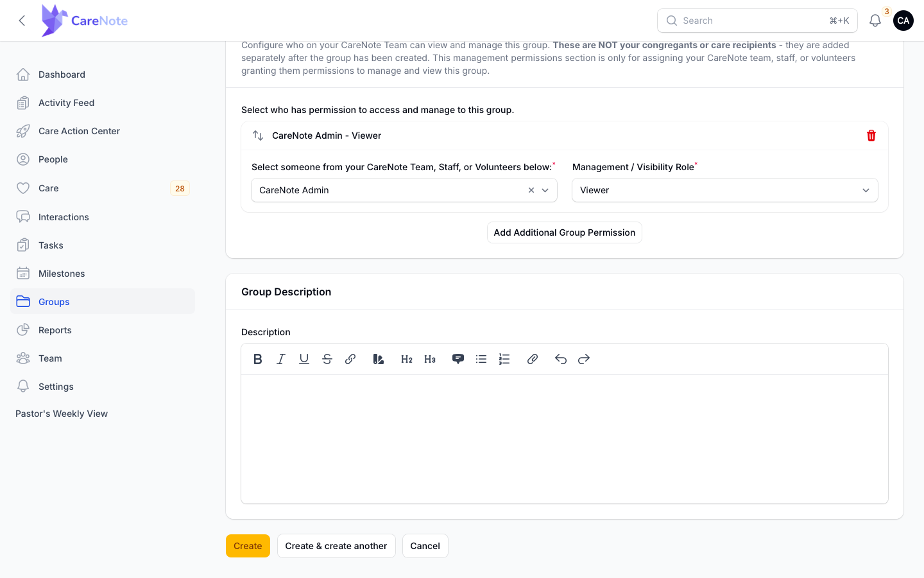The image size is (924, 578).
Task: Apply heading 2 style
Action: point(407,359)
